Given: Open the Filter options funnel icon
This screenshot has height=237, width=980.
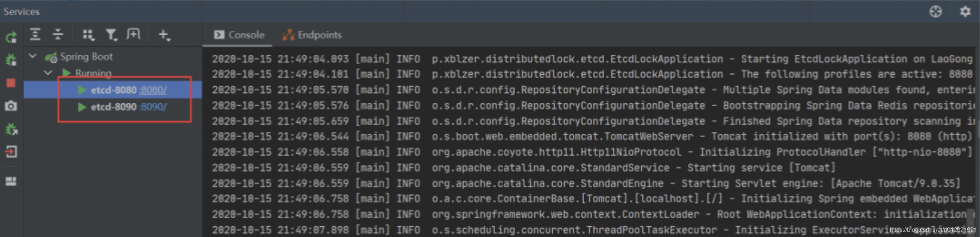Looking at the screenshot, I should (111, 35).
